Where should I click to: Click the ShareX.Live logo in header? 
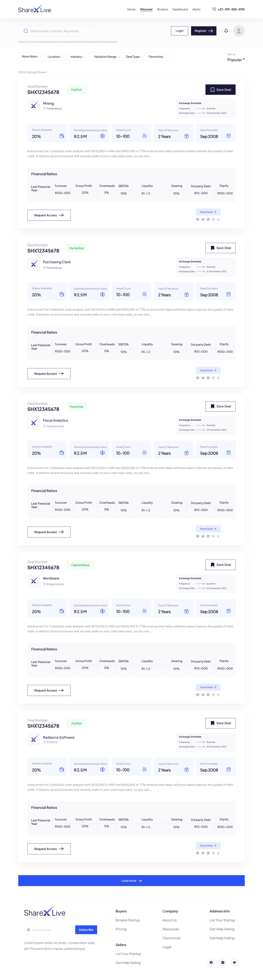pyautogui.click(x=35, y=10)
